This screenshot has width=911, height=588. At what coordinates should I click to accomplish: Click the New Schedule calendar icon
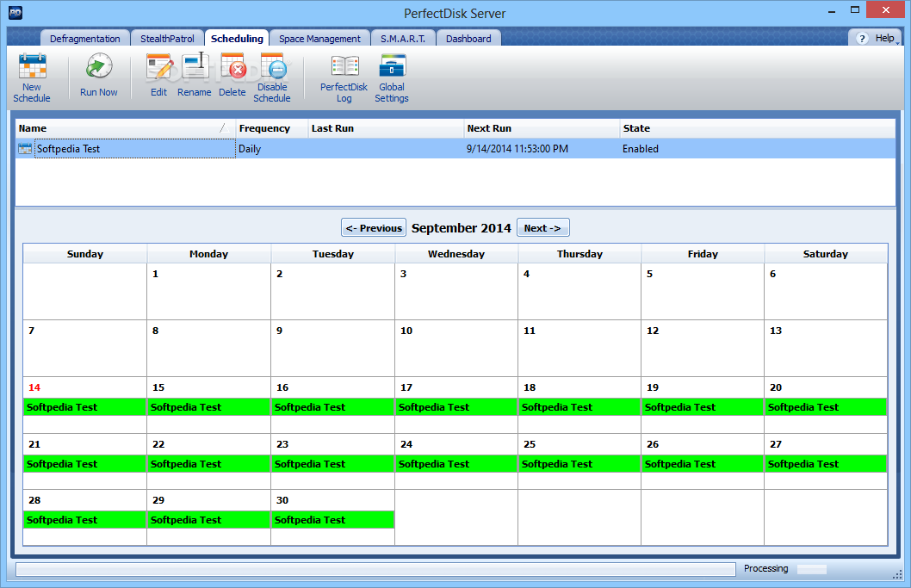click(32, 65)
